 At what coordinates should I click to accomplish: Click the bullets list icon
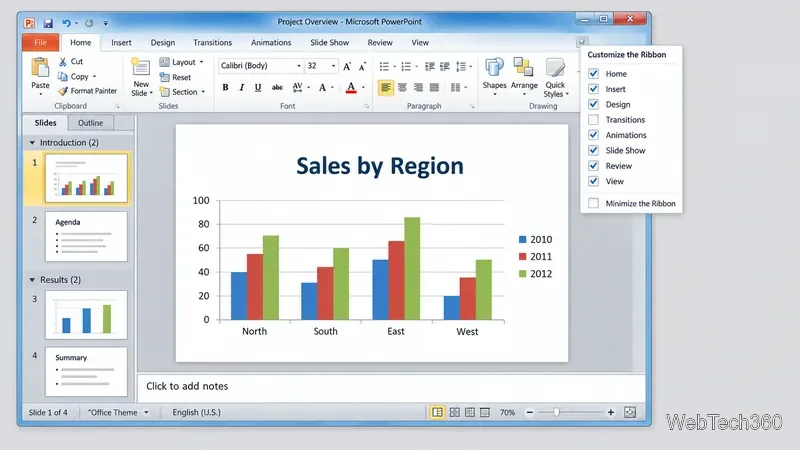pos(384,66)
